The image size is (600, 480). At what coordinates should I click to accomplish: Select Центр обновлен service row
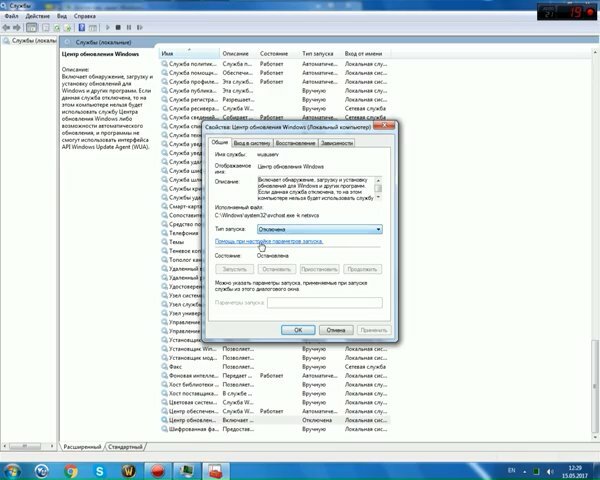274,420
